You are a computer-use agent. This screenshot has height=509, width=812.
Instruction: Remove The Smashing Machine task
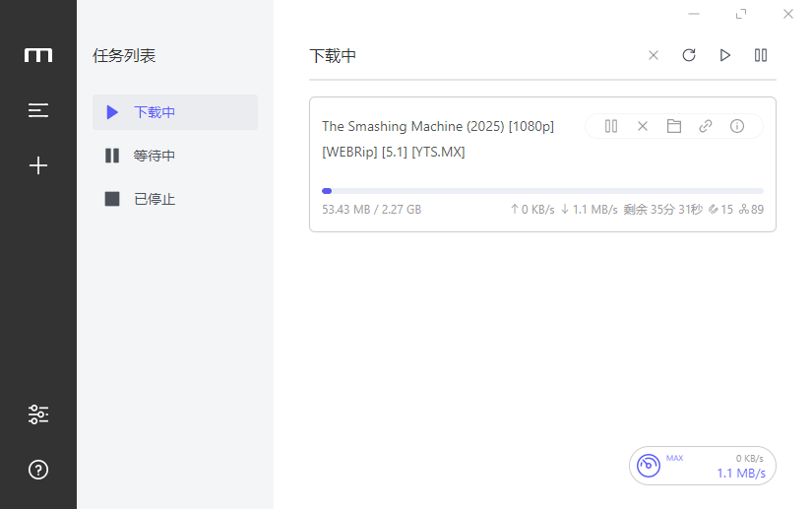click(x=643, y=126)
